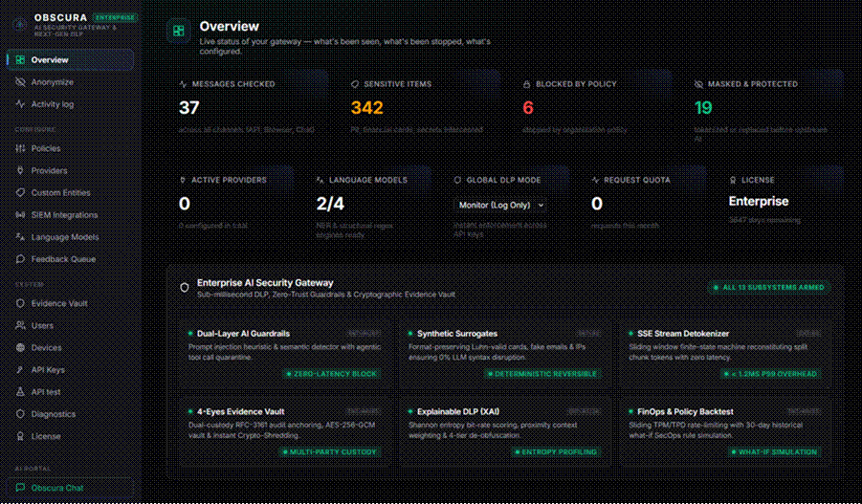
Task: Click the What-If Simulation tag
Action: point(774,451)
